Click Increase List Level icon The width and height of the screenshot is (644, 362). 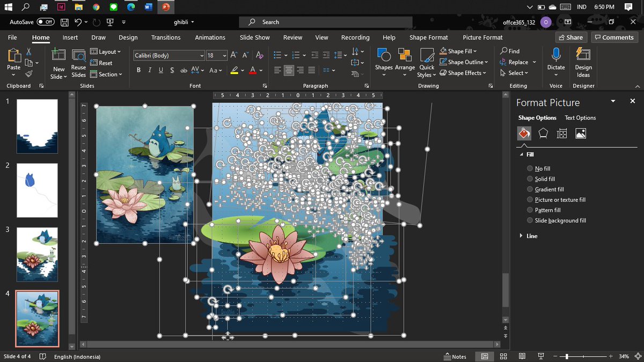(x=326, y=55)
